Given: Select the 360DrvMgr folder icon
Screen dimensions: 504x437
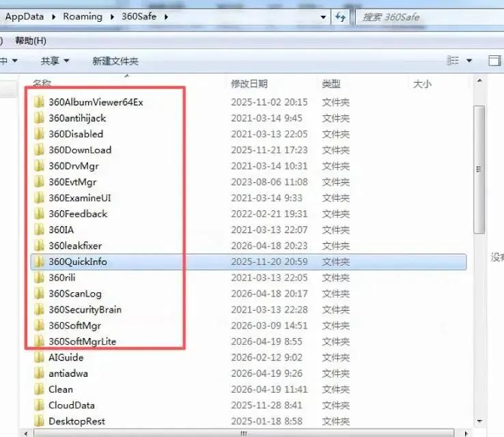Looking at the screenshot, I should click(x=39, y=166).
